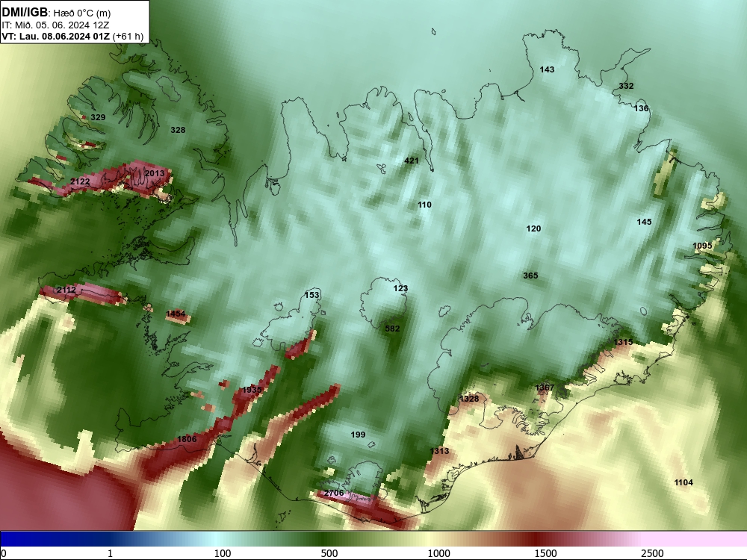Click the 1328 value on the map
747x560 pixels.
pyautogui.click(x=469, y=399)
